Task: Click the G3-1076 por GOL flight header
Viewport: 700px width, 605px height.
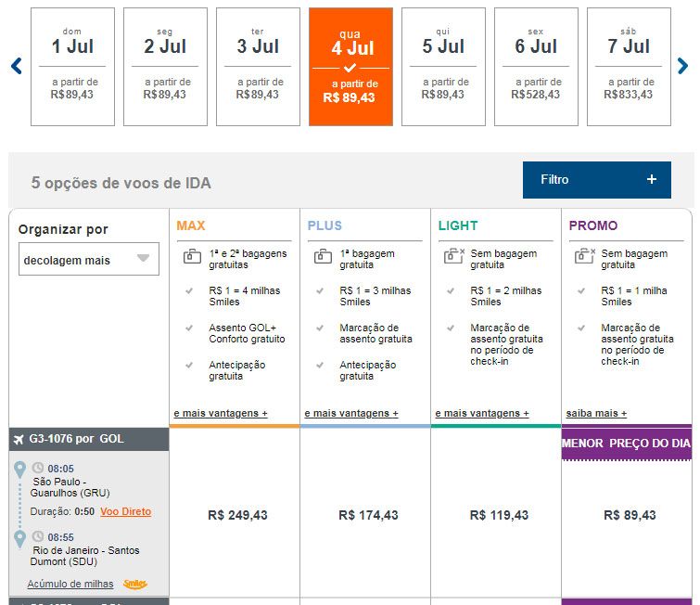Action: pos(89,439)
